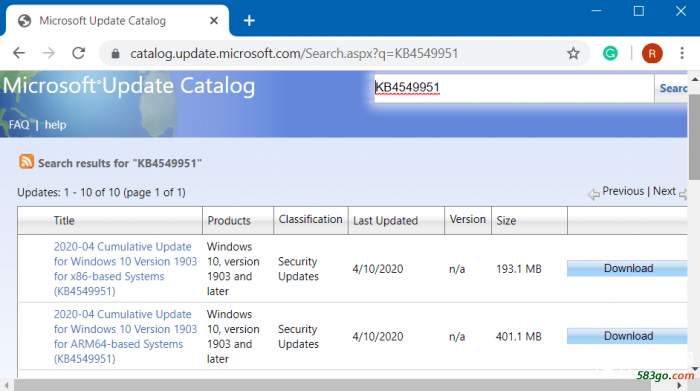View the padlock site security info
The width and height of the screenshot is (700, 391).
pos(115,54)
